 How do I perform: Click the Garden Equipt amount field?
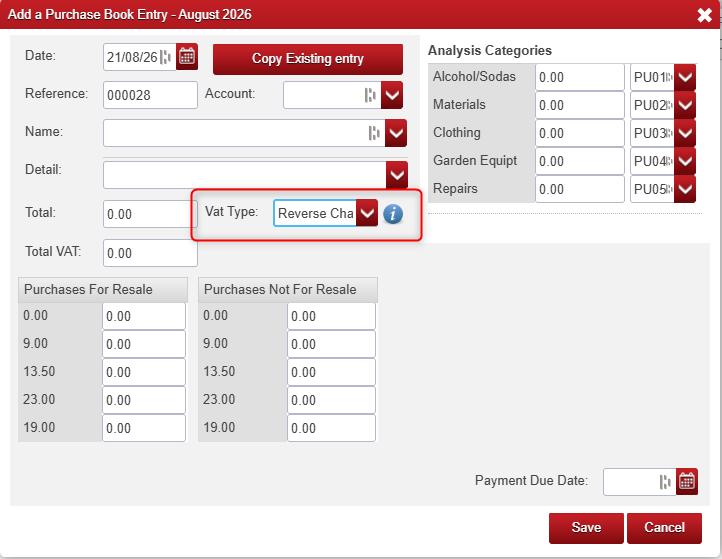point(580,161)
